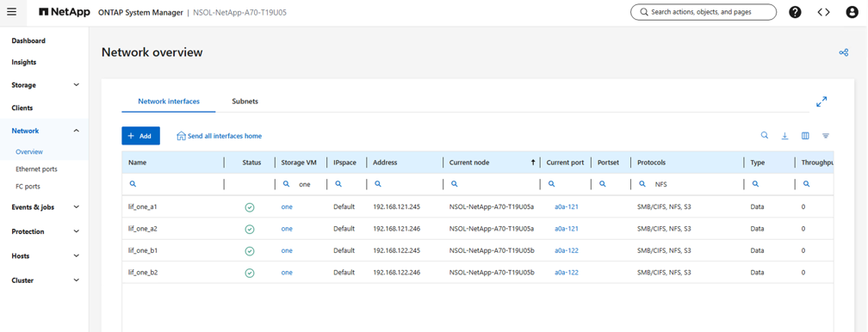The width and height of the screenshot is (868, 332).
Task: Click address 192.168.121.245
Action: pyautogui.click(x=397, y=207)
